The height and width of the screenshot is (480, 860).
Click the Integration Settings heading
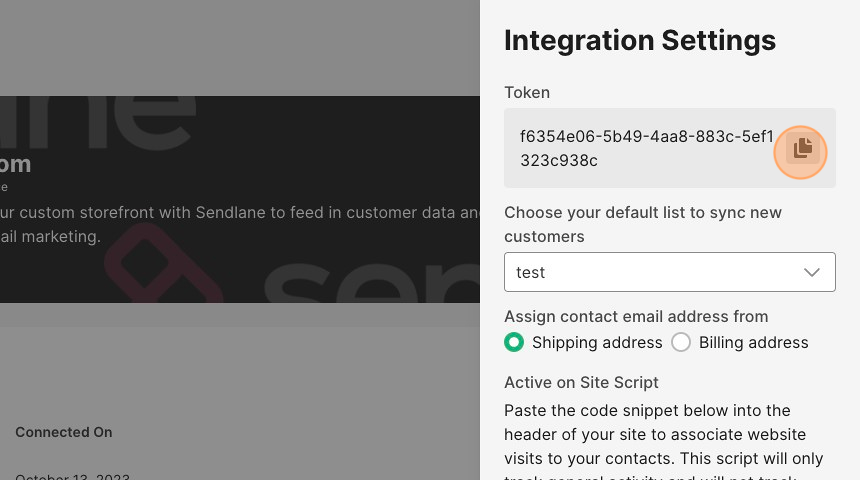tap(640, 40)
